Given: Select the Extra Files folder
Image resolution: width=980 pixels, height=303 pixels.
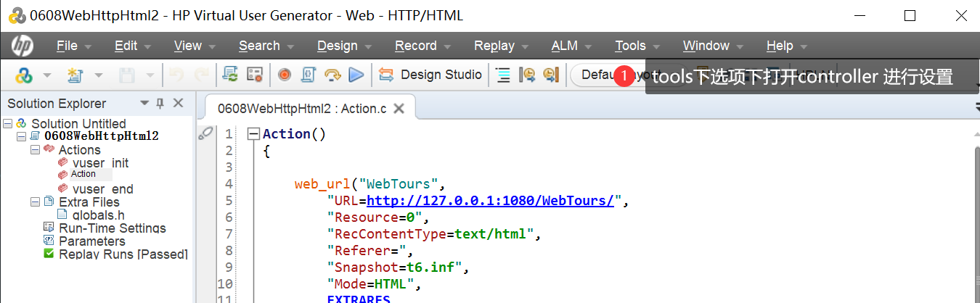Looking at the screenshot, I should point(89,202).
